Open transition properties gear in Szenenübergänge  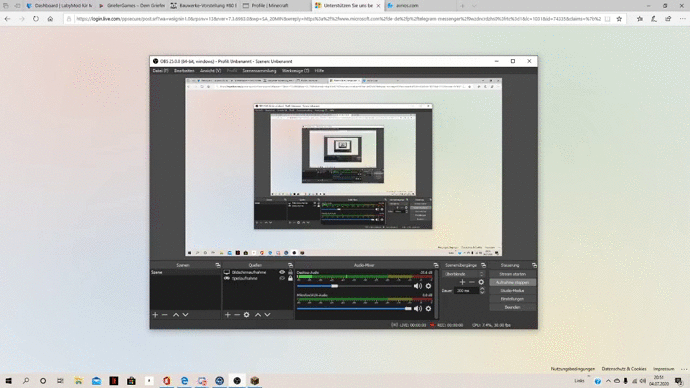(481, 282)
